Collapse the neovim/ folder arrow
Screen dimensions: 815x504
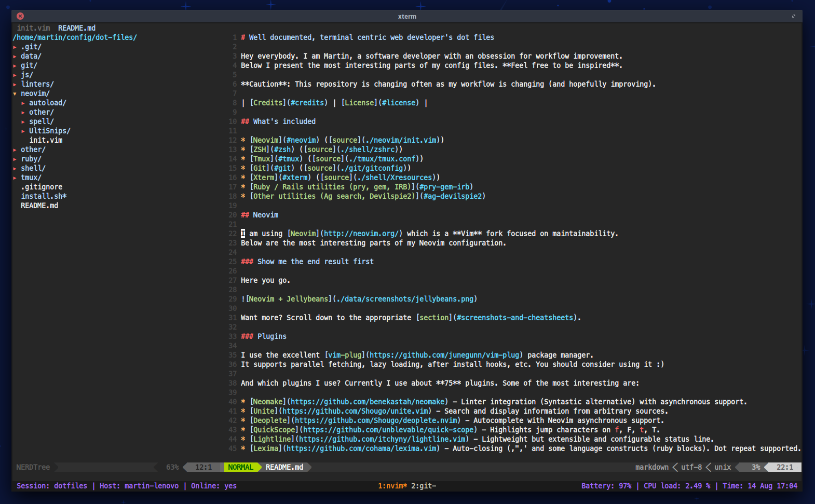coord(15,94)
